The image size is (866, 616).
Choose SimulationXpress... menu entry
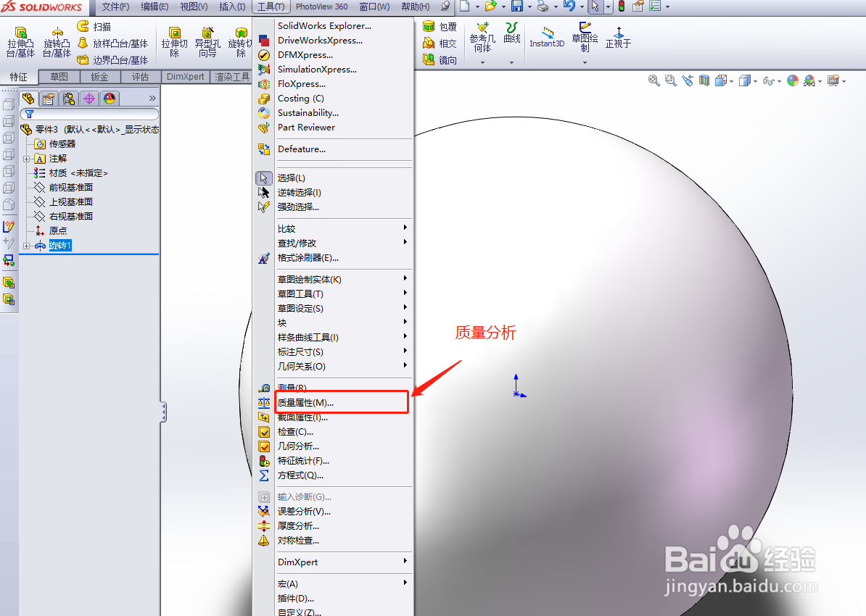[334, 70]
